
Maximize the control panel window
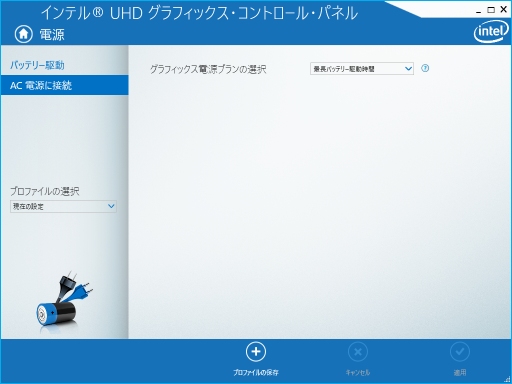tap(491, 10)
